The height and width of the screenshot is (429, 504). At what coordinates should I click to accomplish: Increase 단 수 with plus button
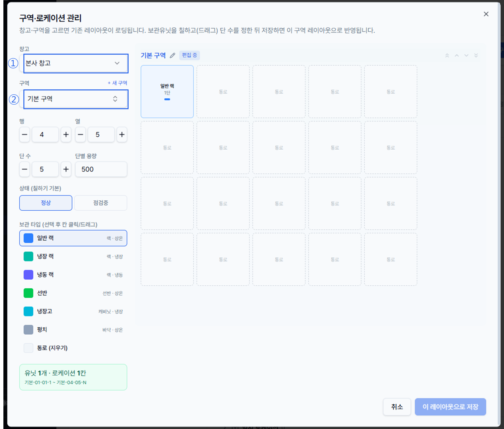(66, 169)
